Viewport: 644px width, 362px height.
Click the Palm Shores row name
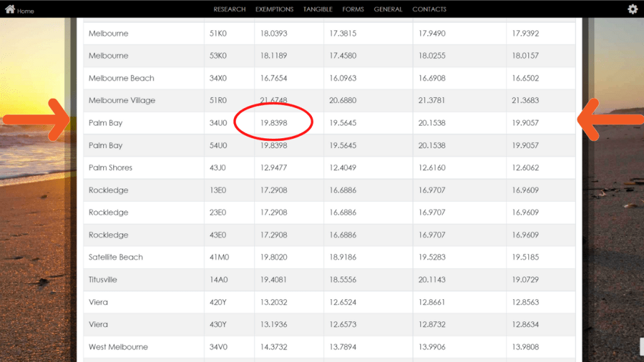pyautogui.click(x=110, y=168)
